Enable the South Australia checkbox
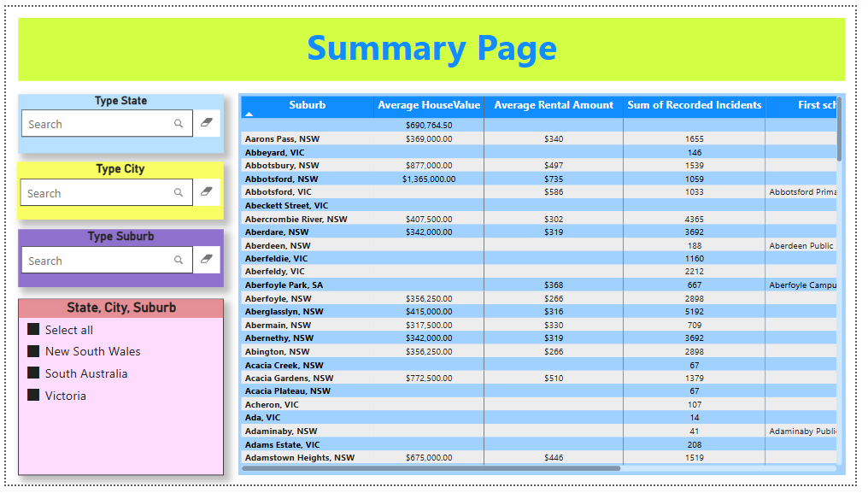868x499 pixels. [x=33, y=373]
